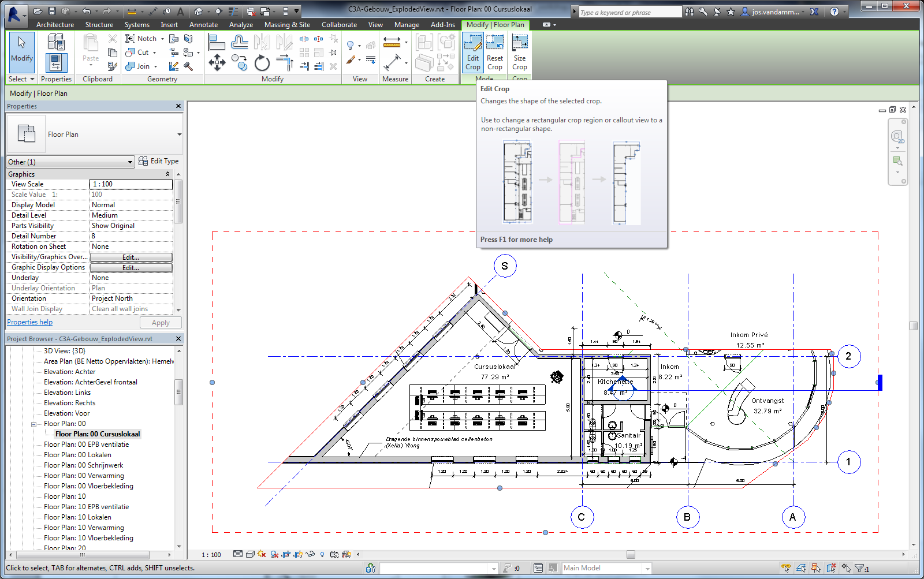
Task: Click the drawing area horizontal scrollbar thumb
Action: (x=631, y=555)
